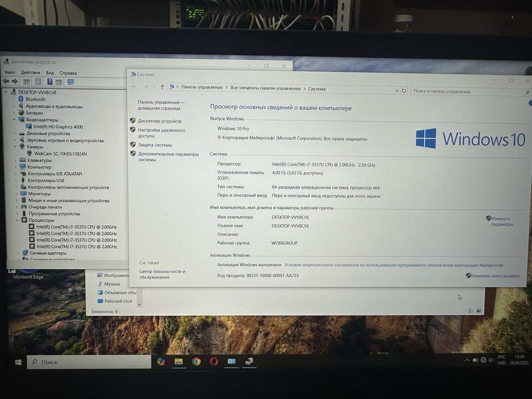Select Звуковые, игровые и видеоустройства
The image size is (532, 399).
65,140
